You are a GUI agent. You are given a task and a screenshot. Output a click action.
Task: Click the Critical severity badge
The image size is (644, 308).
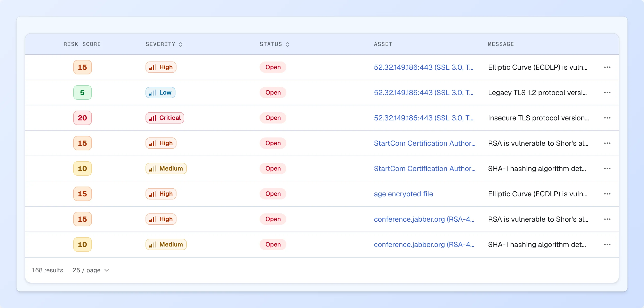coord(165,118)
